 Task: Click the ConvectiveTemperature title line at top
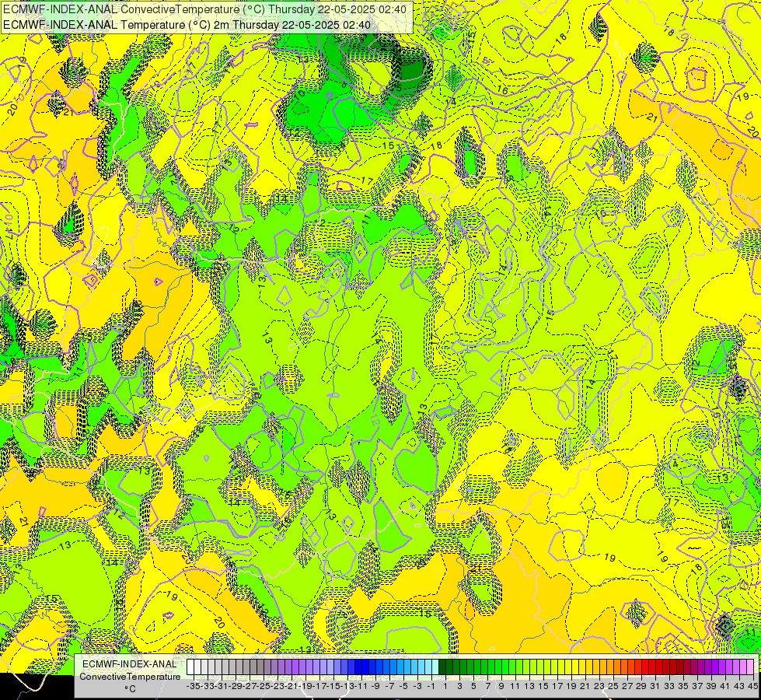click(x=206, y=9)
